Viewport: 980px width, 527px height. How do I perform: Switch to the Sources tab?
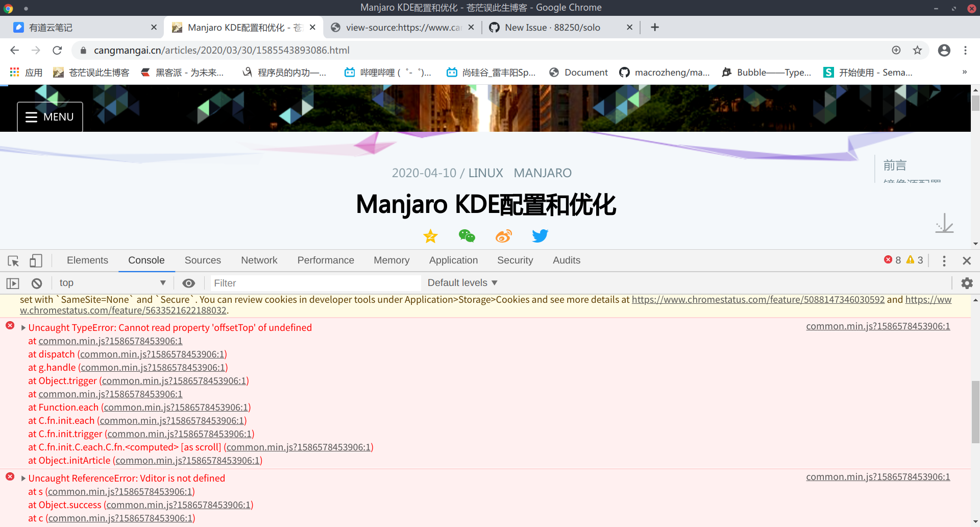pos(203,260)
